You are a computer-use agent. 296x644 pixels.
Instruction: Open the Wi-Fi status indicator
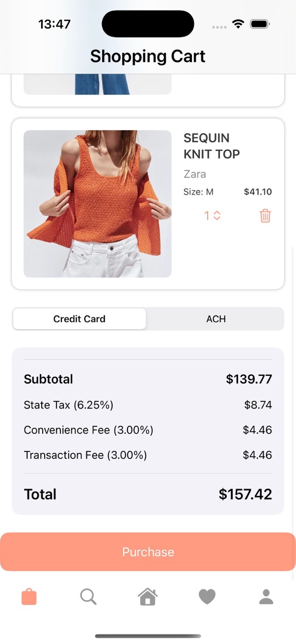[238, 23]
